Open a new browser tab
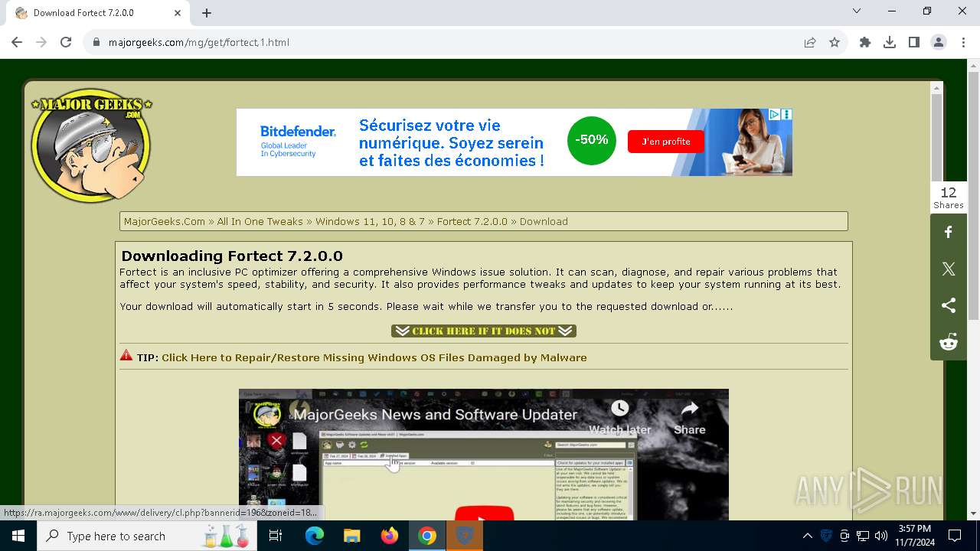This screenshot has width=980, height=551. pos(207,12)
